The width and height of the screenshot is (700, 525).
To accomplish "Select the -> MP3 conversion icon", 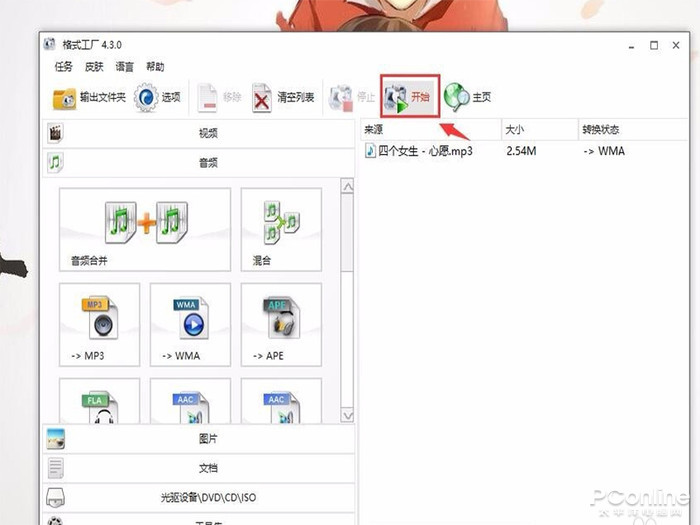I will click(x=99, y=324).
